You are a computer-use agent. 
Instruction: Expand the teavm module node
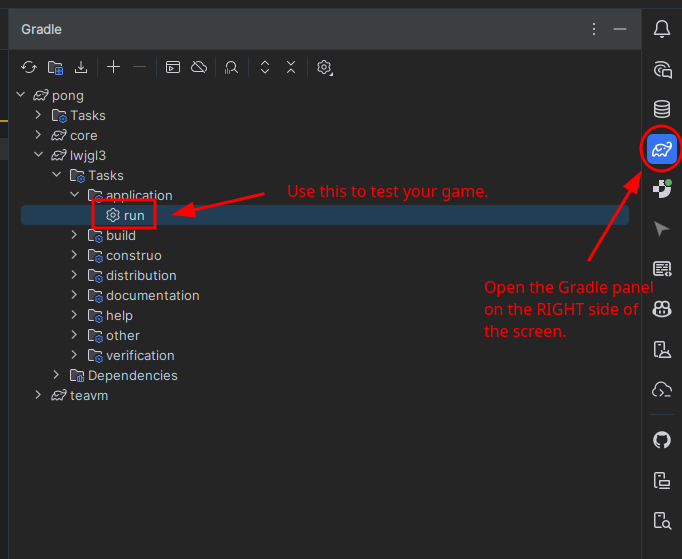pyautogui.click(x=38, y=395)
